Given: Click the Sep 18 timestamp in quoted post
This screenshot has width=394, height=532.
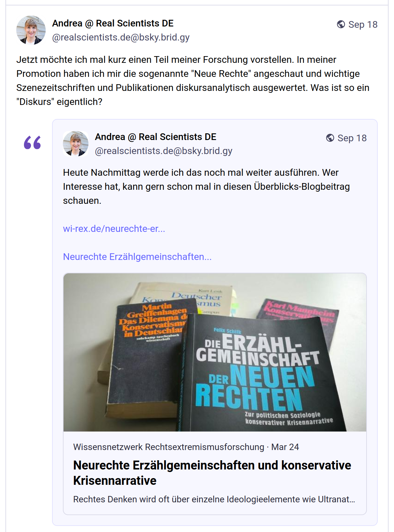Looking at the screenshot, I should tap(352, 138).
